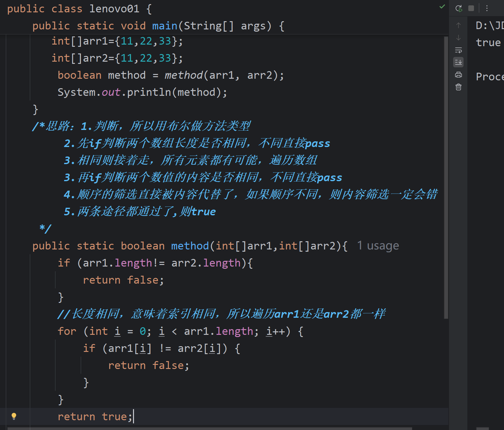
Task: Click the comment line starting '/*思路'
Action: 142,126
